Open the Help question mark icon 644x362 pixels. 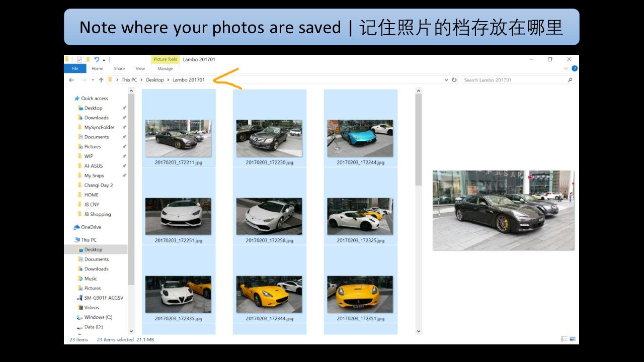574,68
